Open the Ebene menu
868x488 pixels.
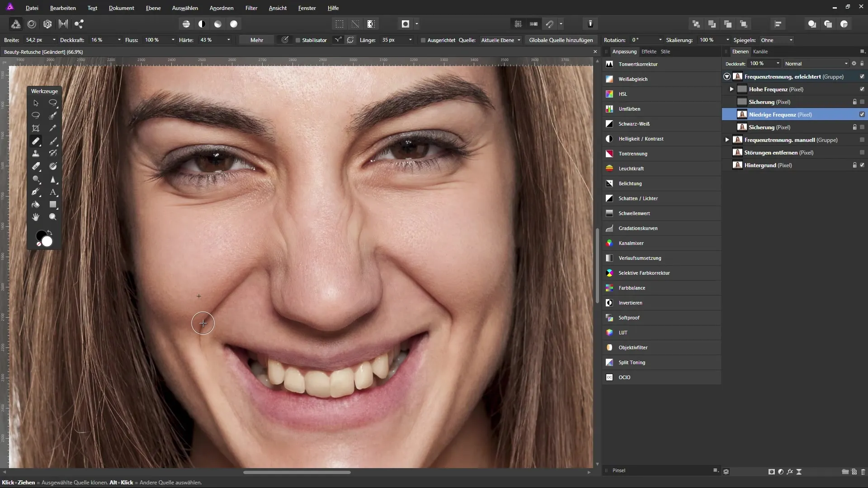153,8
